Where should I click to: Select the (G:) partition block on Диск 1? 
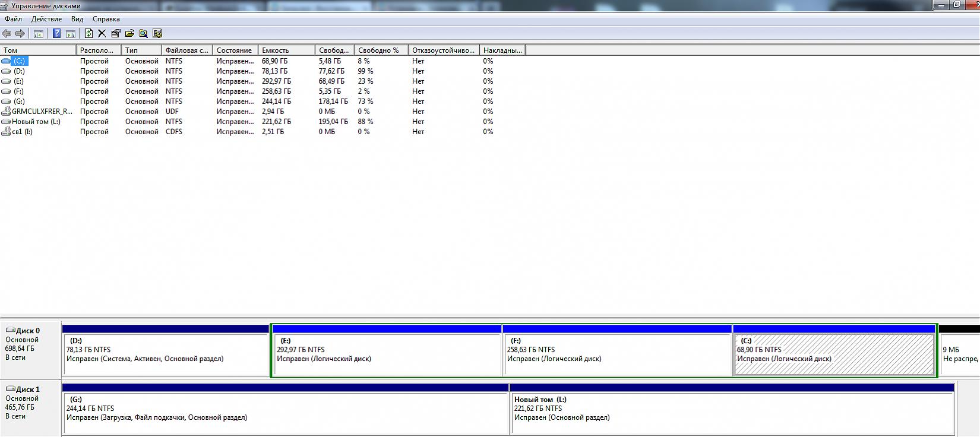point(285,413)
